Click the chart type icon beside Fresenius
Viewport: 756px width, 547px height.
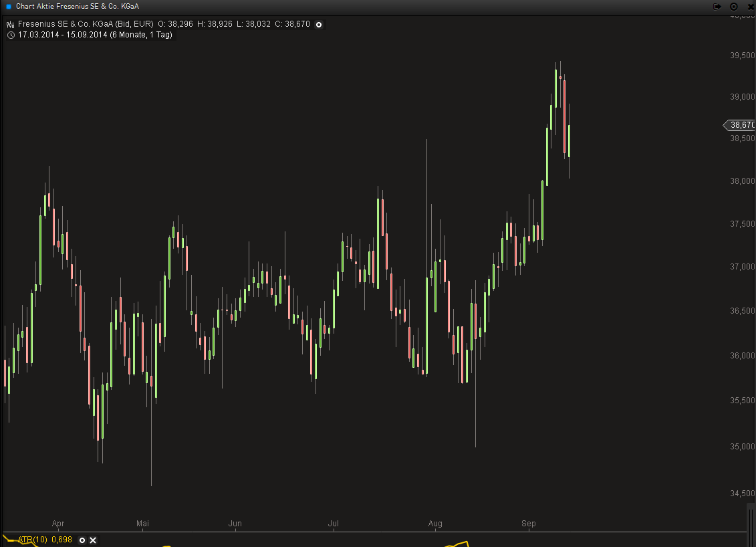pyautogui.click(x=10, y=25)
